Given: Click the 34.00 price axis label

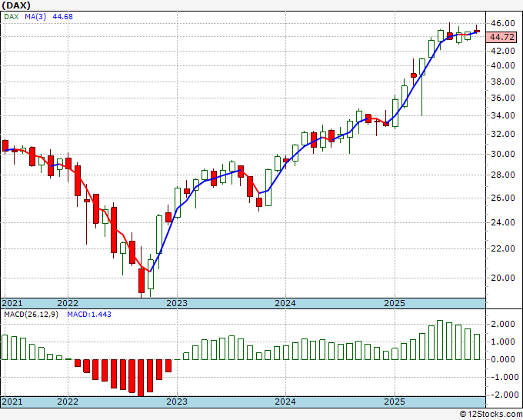Looking at the screenshot, I should [503, 115].
